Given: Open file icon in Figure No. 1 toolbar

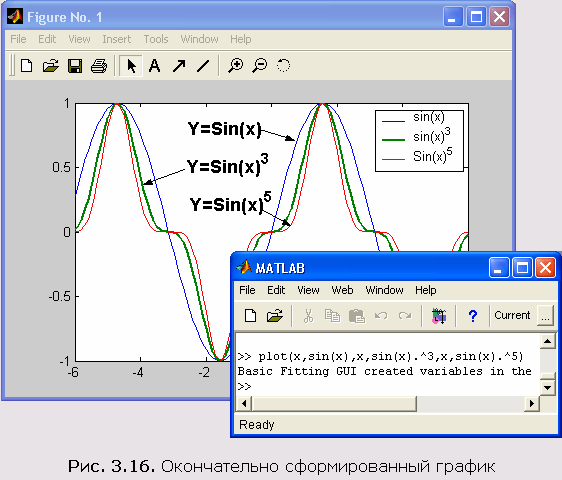Looking at the screenshot, I should (x=51, y=66).
